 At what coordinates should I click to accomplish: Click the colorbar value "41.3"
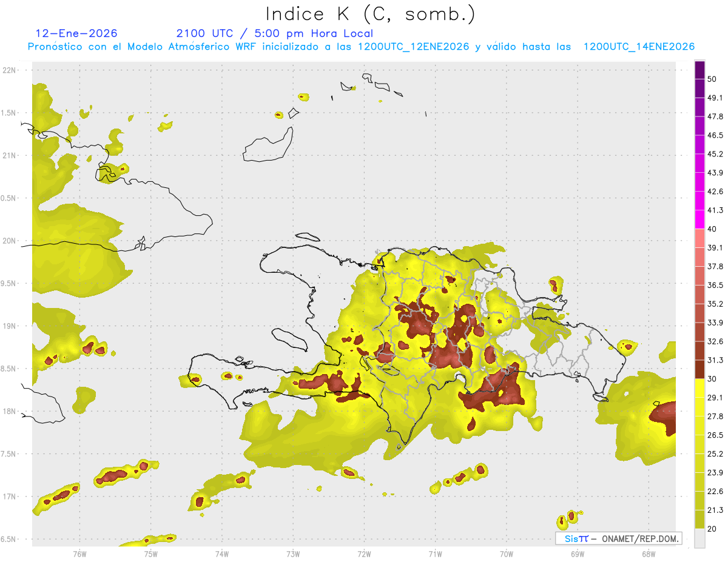click(x=716, y=210)
